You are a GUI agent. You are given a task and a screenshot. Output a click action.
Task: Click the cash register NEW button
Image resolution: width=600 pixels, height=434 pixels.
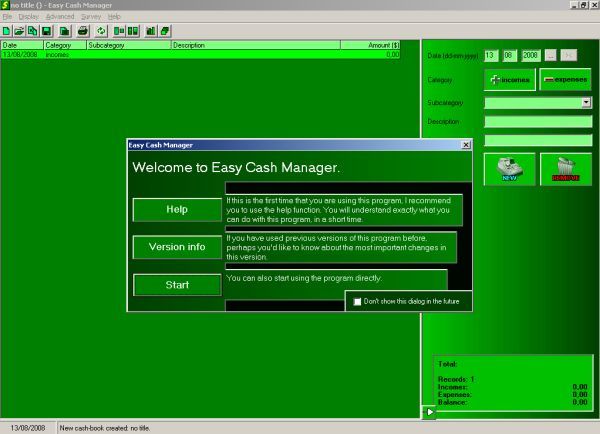[x=509, y=169]
